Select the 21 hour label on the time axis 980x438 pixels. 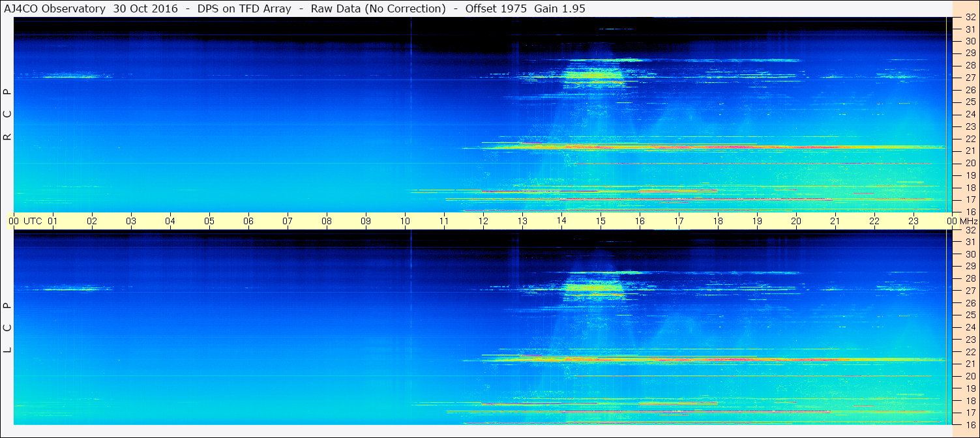coord(835,221)
